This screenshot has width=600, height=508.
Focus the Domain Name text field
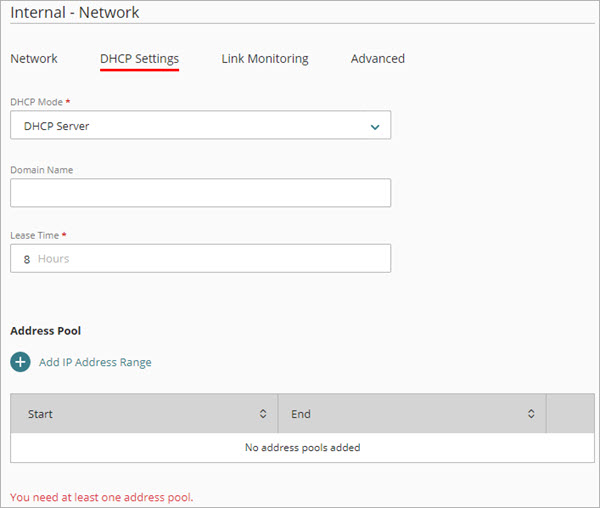click(200, 193)
